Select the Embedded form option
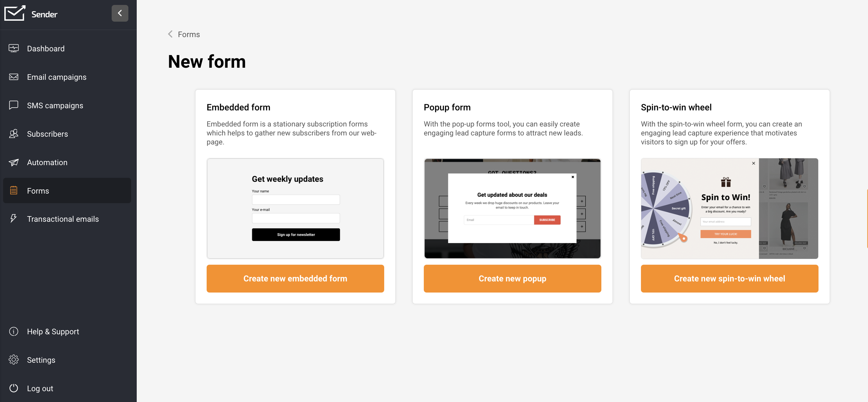 click(295, 279)
